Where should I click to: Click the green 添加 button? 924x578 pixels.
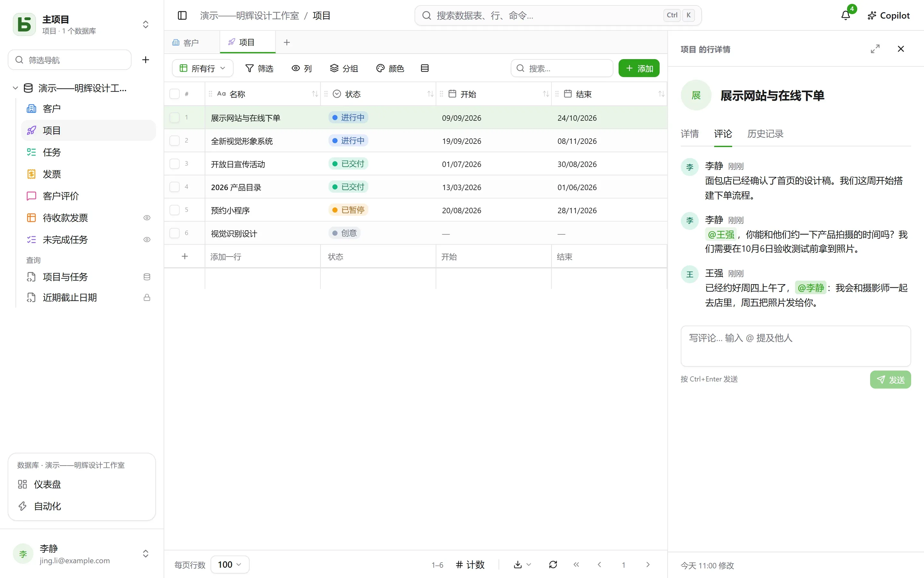click(639, 68)
